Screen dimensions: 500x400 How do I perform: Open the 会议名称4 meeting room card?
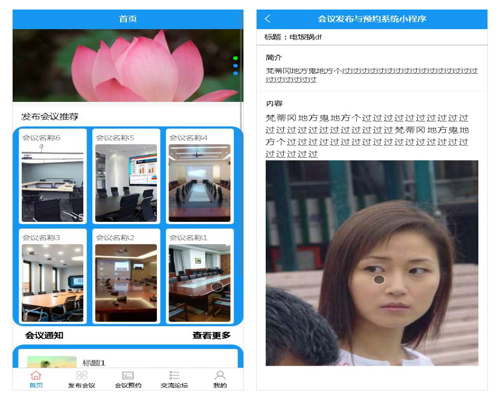pos(200,176)
